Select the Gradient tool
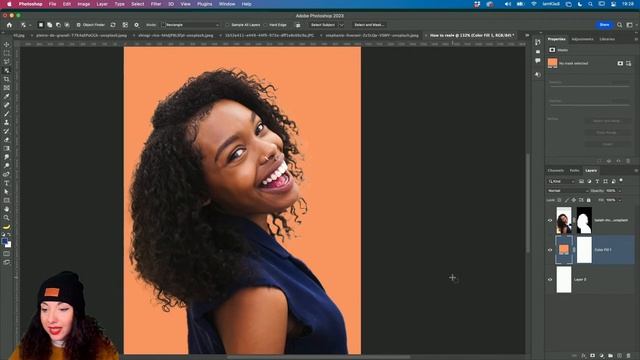The width and height of the screenshot is (640, 360). [7, 148]
